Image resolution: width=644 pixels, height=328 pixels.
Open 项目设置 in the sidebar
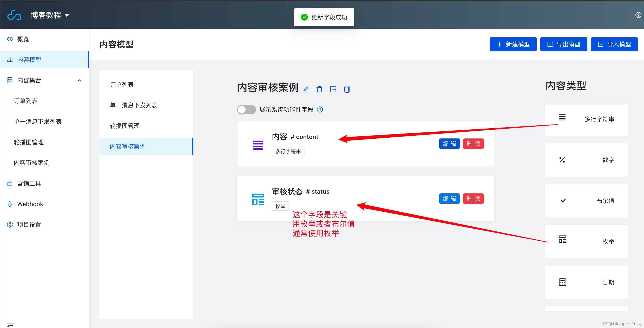[45, 224]
